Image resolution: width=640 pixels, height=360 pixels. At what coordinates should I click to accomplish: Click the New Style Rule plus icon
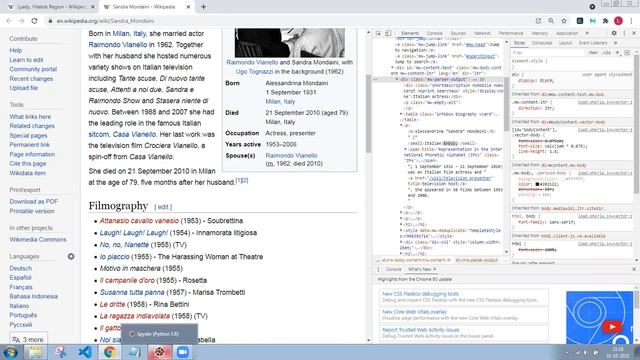pos(618,53)
